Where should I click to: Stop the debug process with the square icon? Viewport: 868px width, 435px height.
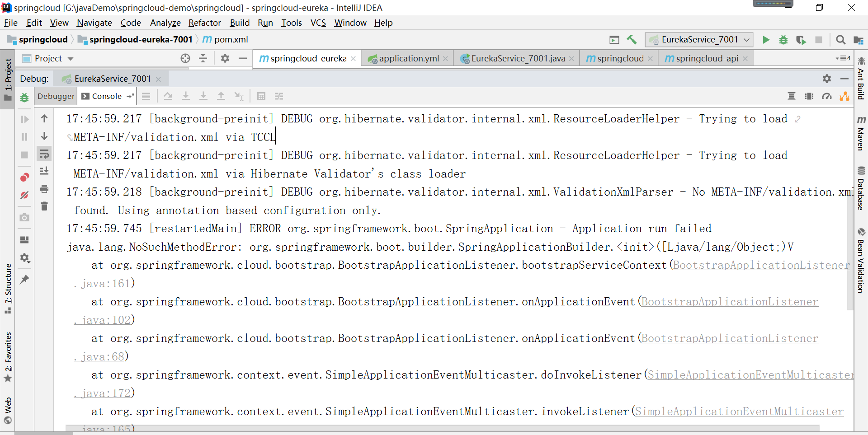coord(24,154)
